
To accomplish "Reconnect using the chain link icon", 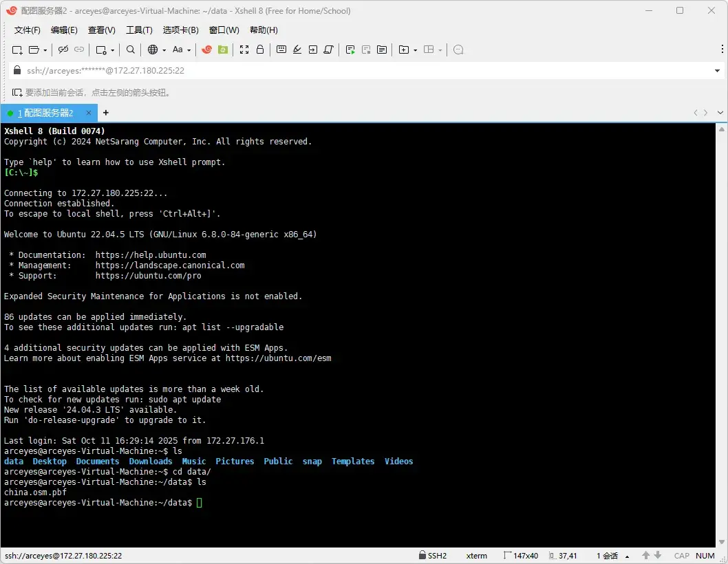I will [x=78, y=50].
